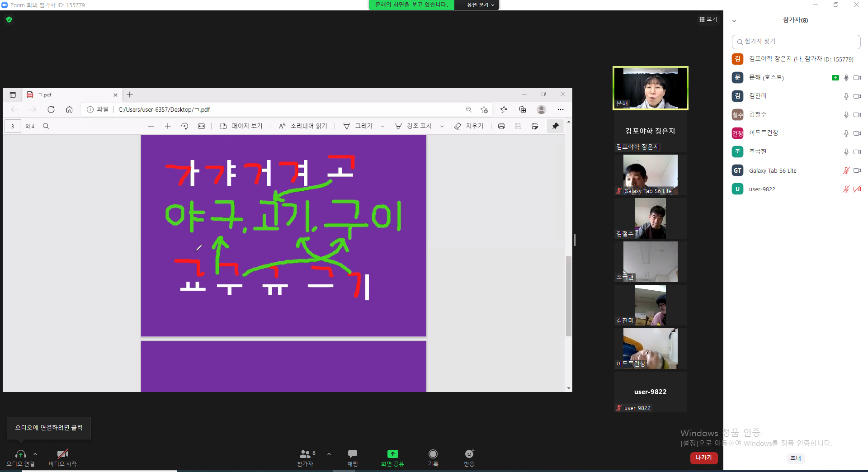This screenshot has height=472, width=868.
Task: Click the PDF rotate icon
Action: click(x=184, y=126)
